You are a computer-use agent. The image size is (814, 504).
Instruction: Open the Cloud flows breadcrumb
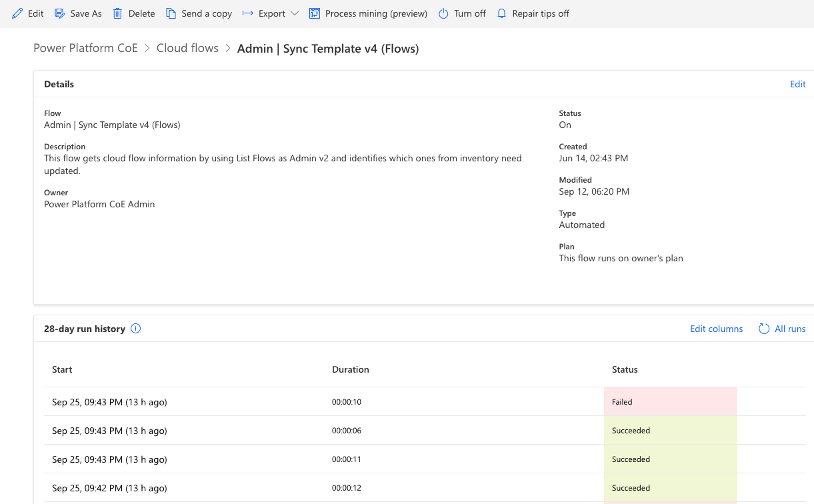coord(187,47)
